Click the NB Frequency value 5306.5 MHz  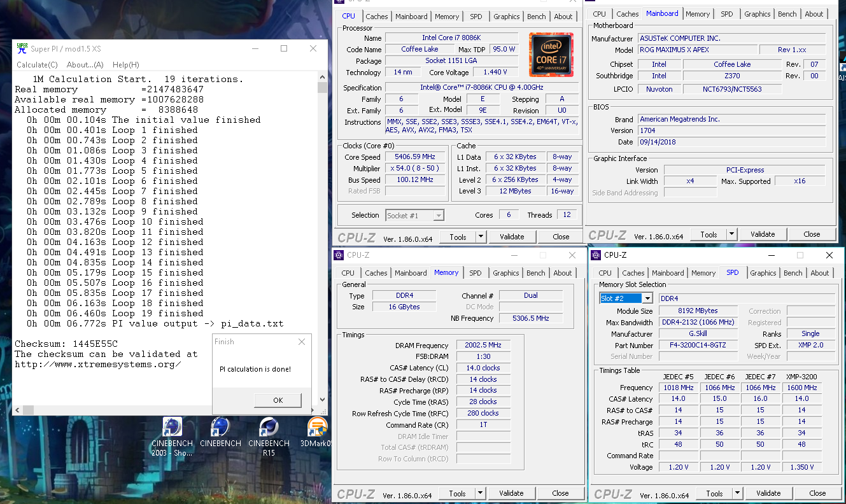point(530,318)
